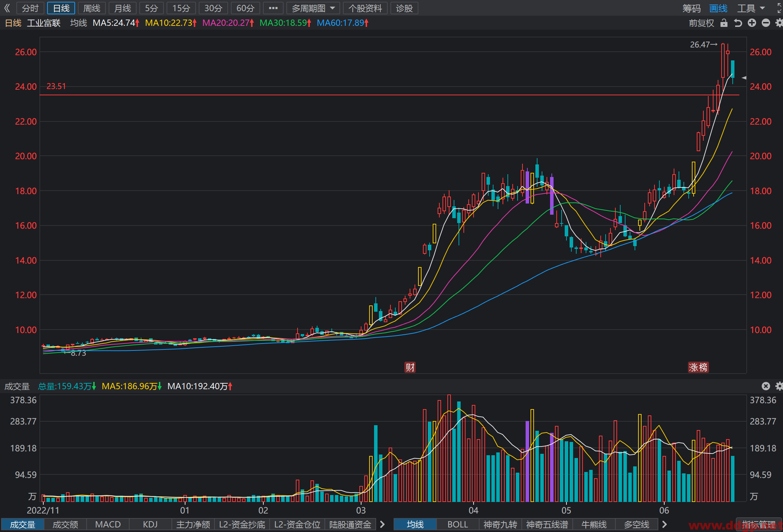
Task: Click the 指标管理 indicator management button
Action: (x=759, y=524)
